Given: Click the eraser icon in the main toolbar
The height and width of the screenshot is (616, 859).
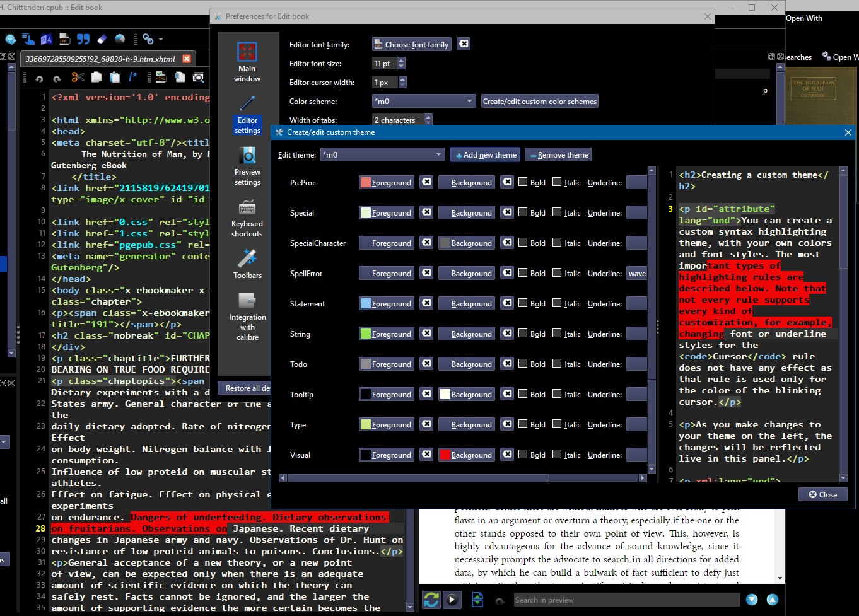Looking at the screenshot, I should click(102, 39).
